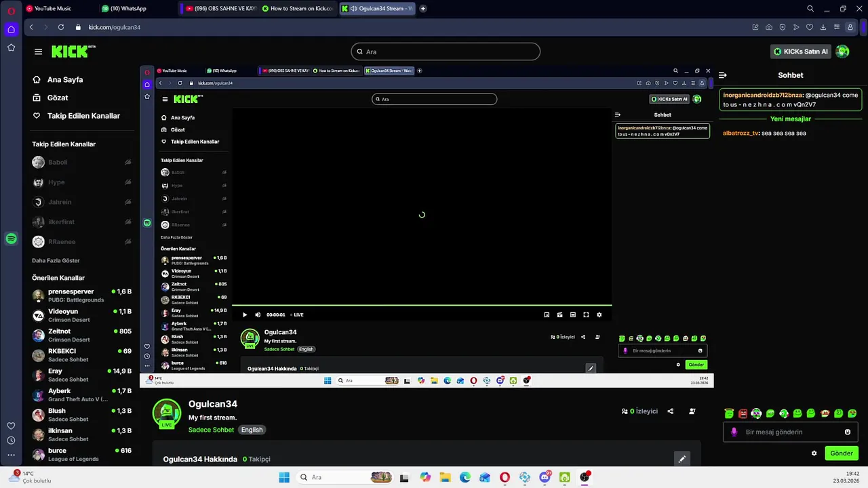Viewport: 868px width, 488px height.
Task: Switch to OBS SAHNE VE KAY tab
Action: pos(220,9)
